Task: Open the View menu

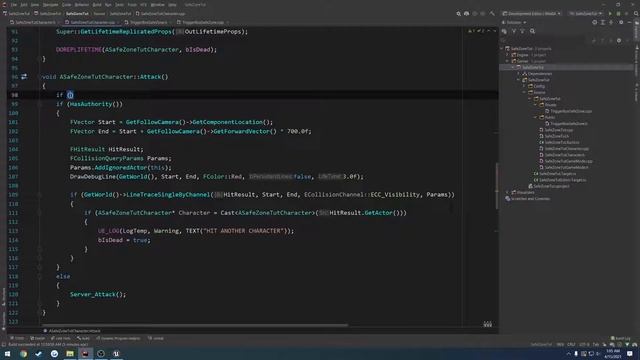Action: [35, 4]
